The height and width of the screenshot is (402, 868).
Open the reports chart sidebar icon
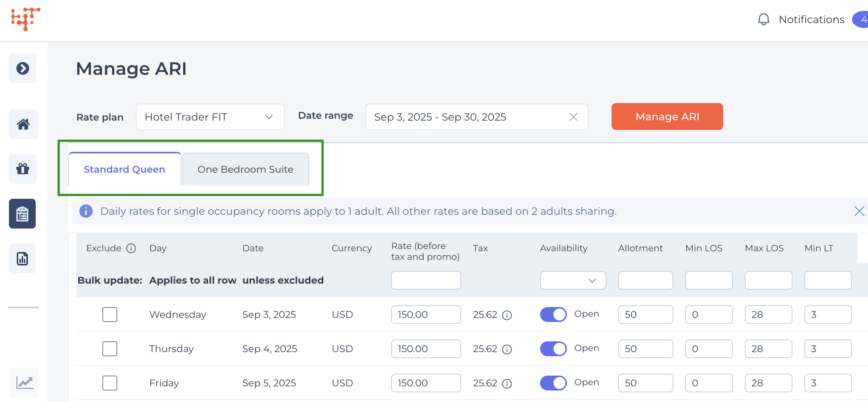point(22,258)
